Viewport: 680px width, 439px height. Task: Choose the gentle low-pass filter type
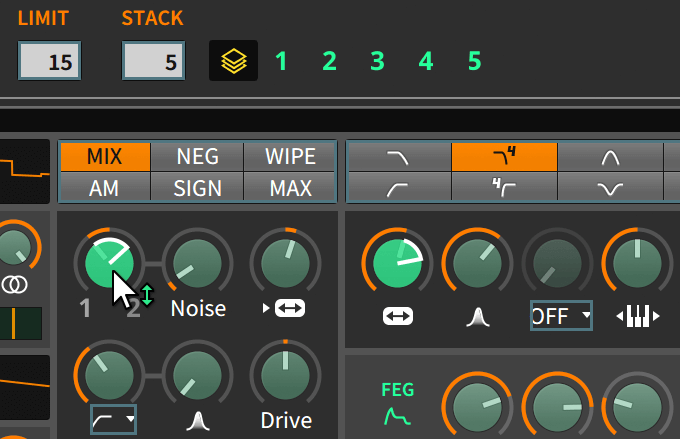[x=399, y=157]
